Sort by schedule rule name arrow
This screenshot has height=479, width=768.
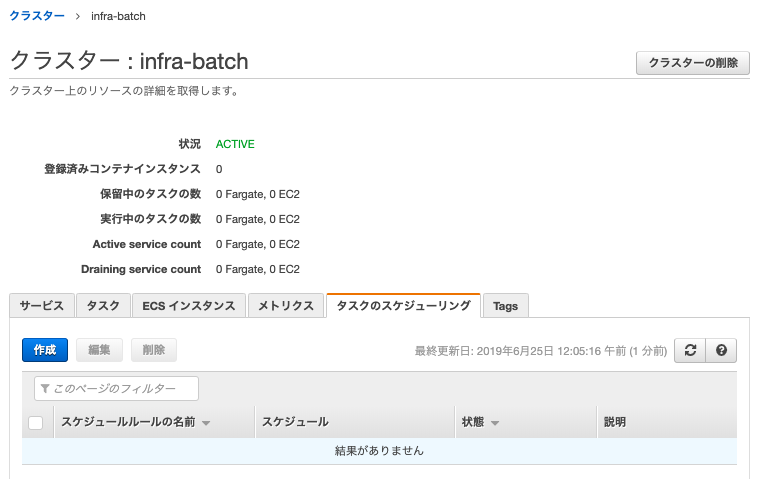tap(206, 423)
